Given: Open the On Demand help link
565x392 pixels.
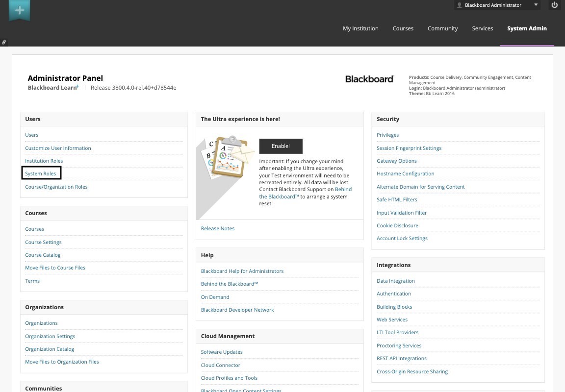Looking at the screenshot, I should click(215, 297).
